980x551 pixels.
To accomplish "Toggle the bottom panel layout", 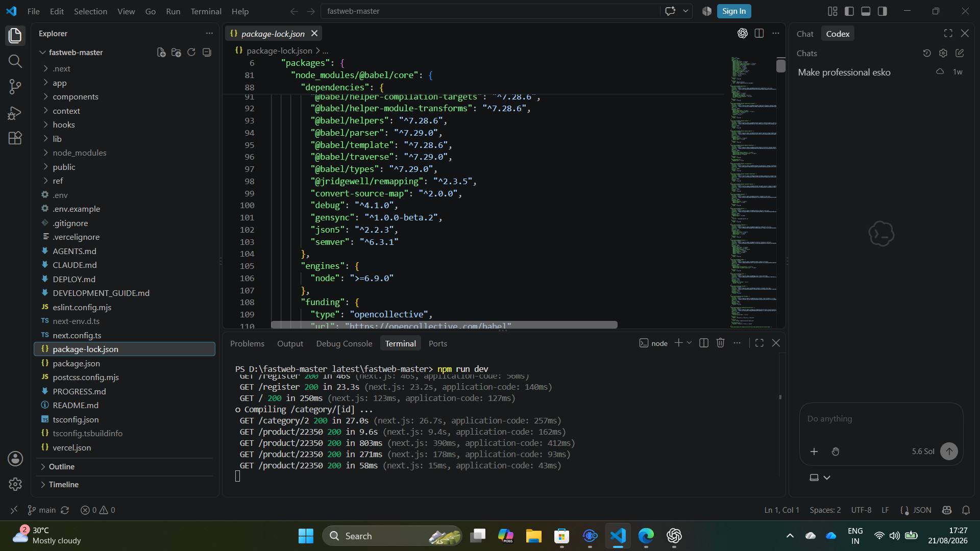I will (x=866, y=11).
